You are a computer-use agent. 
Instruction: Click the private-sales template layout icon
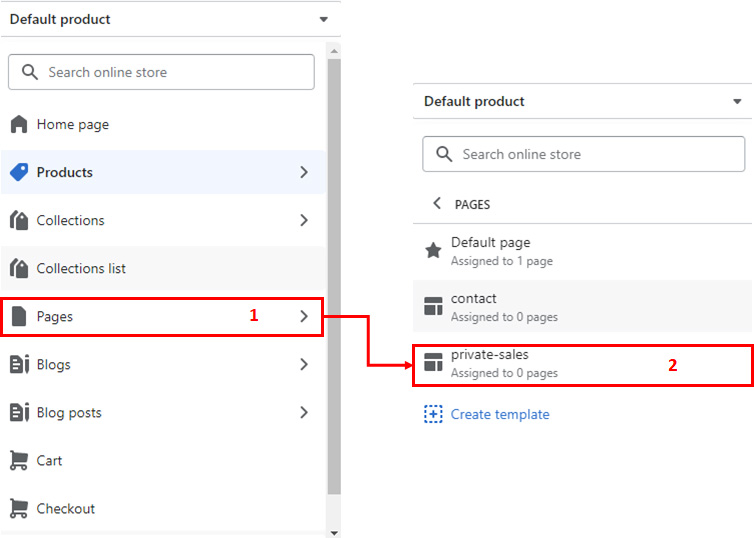point(433,362)
